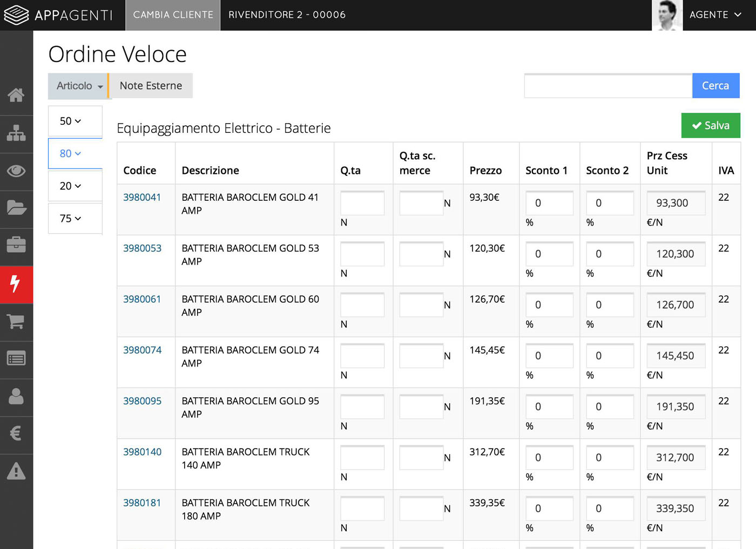This screenshot has height=549, width=756.
Task: Open article code 3980041 link
Action: 142,198
